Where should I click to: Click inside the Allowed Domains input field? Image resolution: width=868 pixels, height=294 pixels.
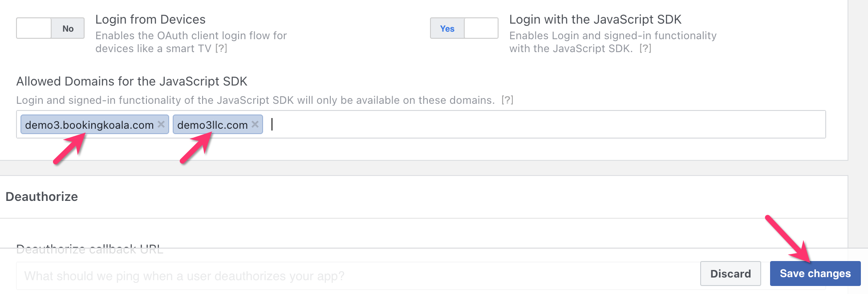(x=534, y=125)
